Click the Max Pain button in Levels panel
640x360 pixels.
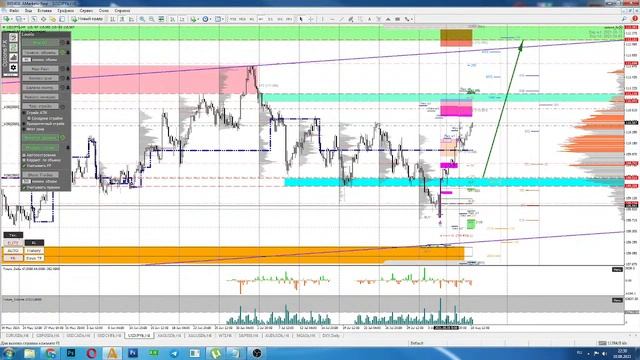pos(40,69)
